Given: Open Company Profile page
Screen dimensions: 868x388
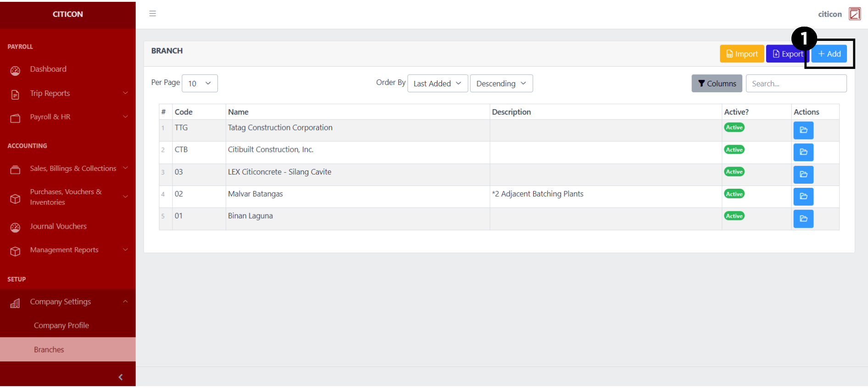Looking at the screenshot, I should pos(61,326).
